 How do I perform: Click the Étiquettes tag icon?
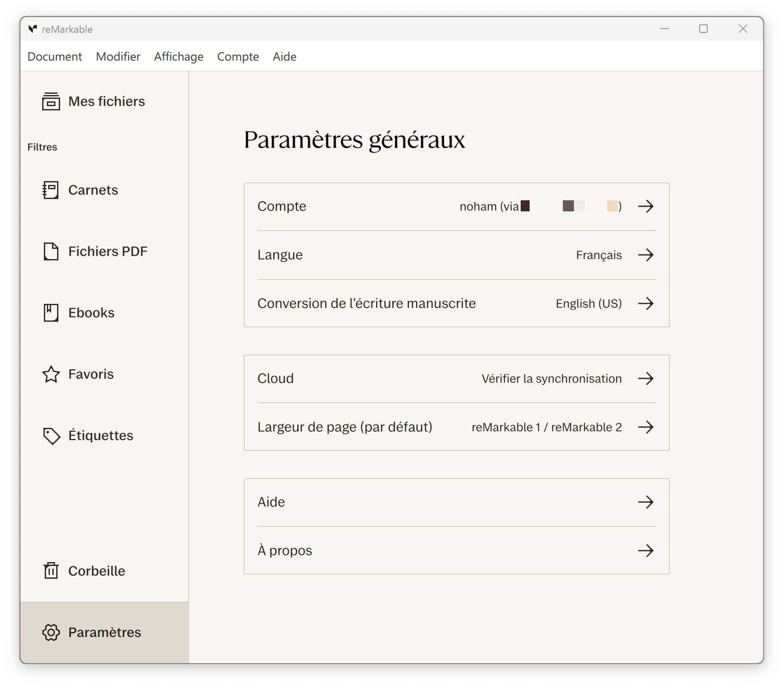(52, 436)
